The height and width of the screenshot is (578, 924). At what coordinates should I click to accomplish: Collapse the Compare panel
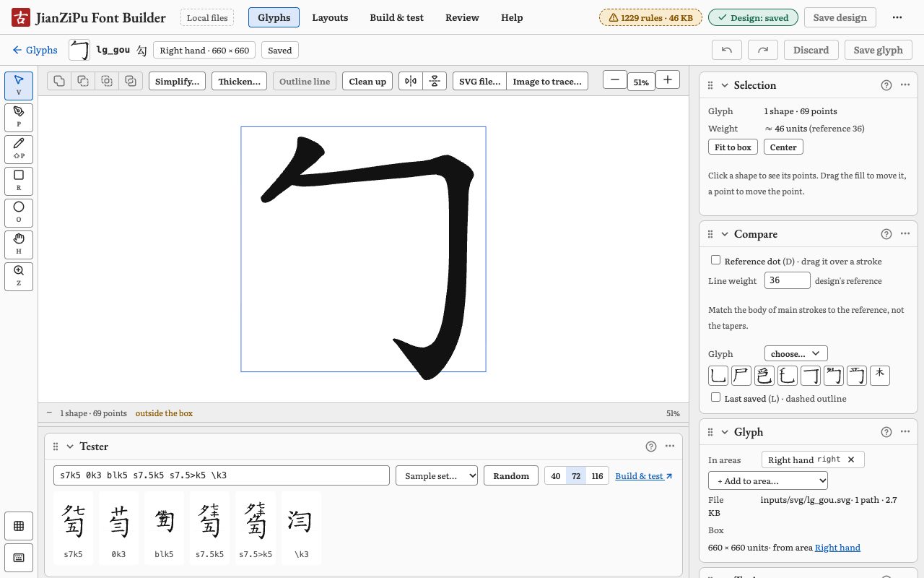pos(725,234)
